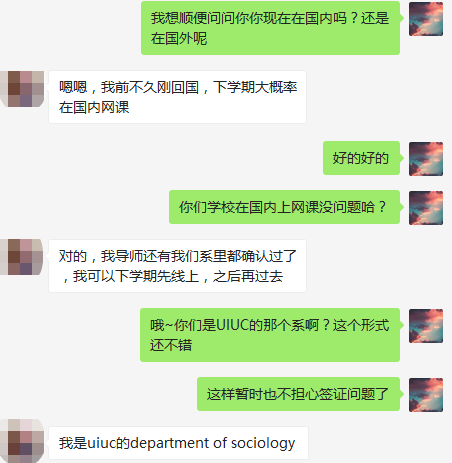Select the 好的好的 green bubble
The height and width of the screenshot is (463, 452).
tap(361, 158)
